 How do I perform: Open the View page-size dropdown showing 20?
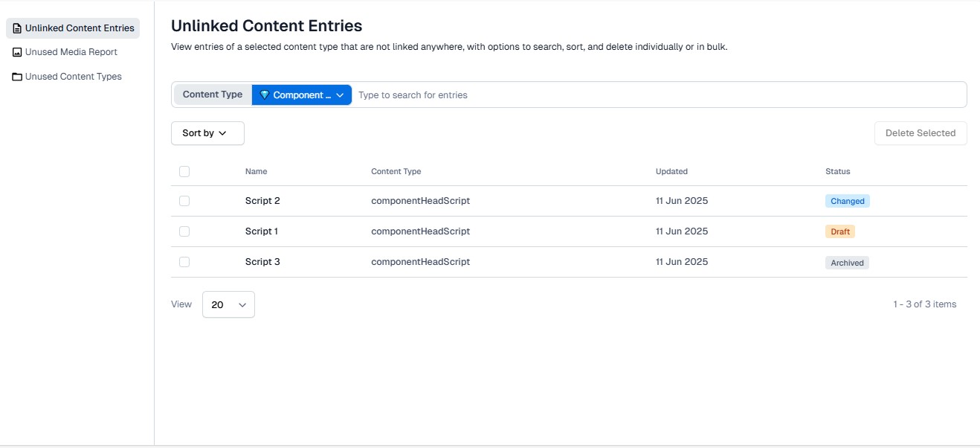tap(228, 304)
